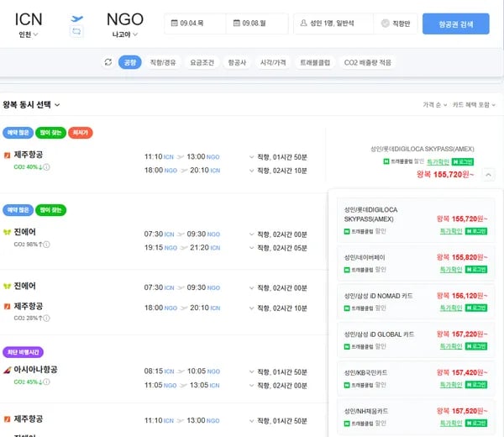The width and height of the screenshot is (504, 437).
Task: Swap departure and arrival airports
Action: [76, 31]
